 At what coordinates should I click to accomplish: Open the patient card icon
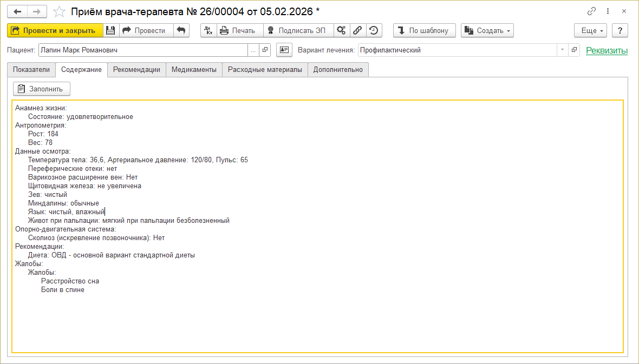pos(284,50)
